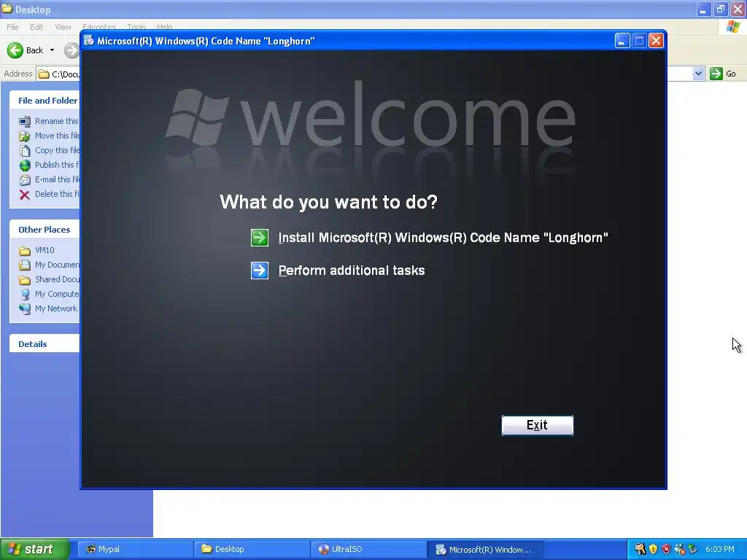Screen dimensions: 747x560
Task: Collapse the Other Places panel header
Action: [x=44, y=230]
